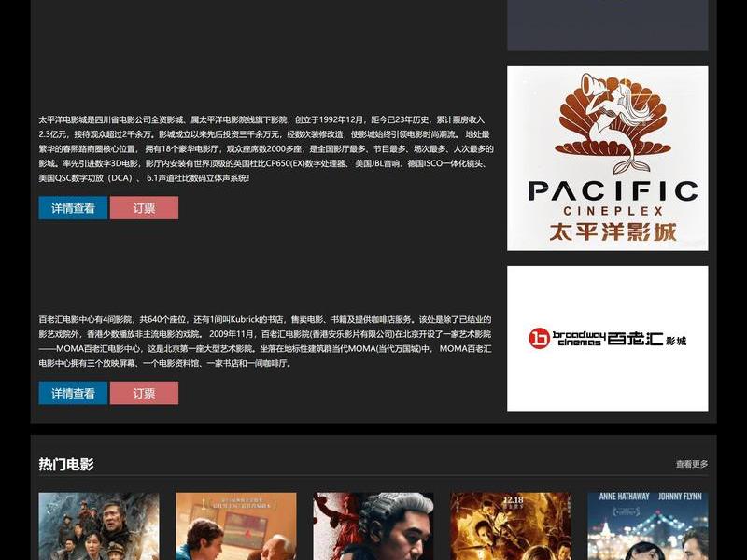Click the 热门电影 section heading
The image size is (747, 560).
coord(66,464)
